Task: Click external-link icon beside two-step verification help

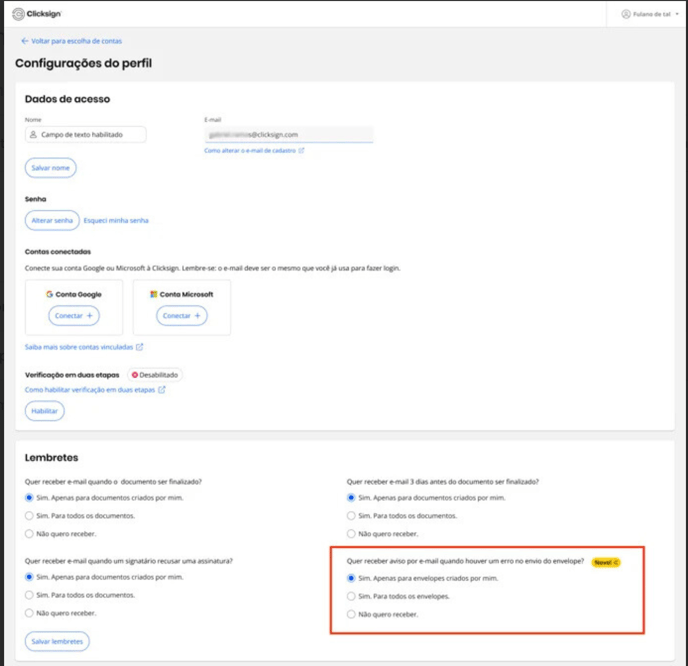Action: (162, 390)
